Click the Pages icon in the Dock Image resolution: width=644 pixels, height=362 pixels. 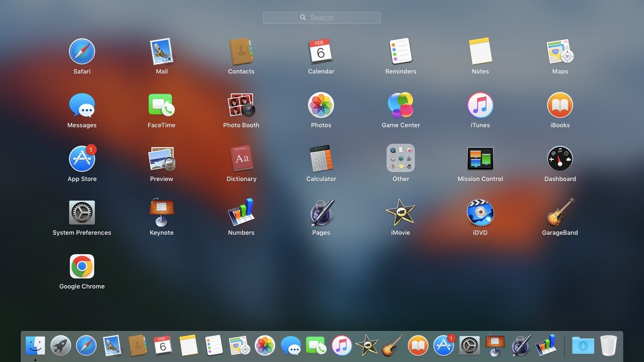tap(521, 346)
